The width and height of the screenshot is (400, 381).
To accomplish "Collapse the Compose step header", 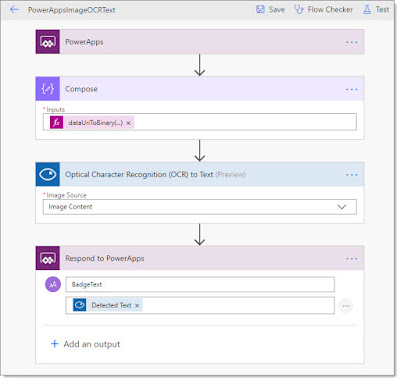I will click(x=200, y=89).
